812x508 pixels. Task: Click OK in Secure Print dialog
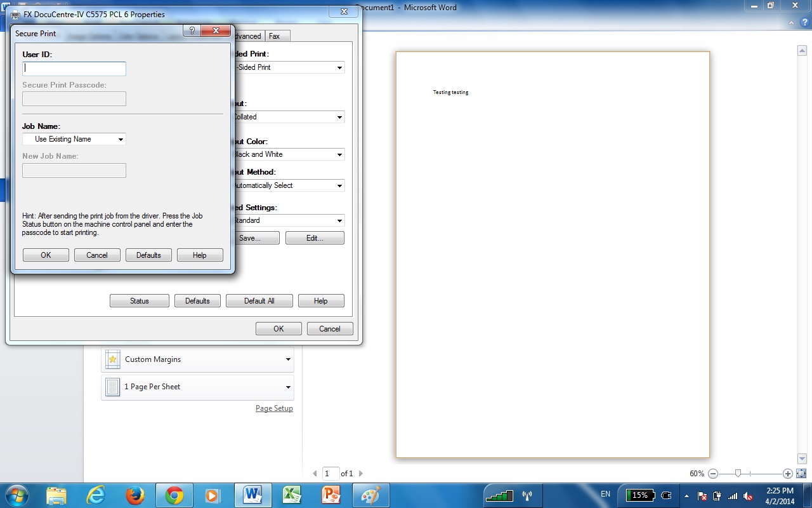point(46,255)
